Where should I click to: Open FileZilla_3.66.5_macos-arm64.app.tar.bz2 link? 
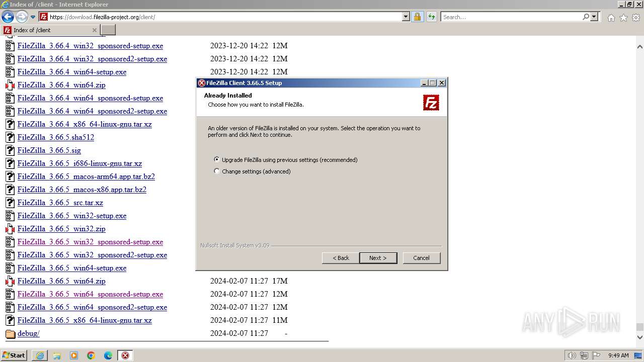click(86, 176)
